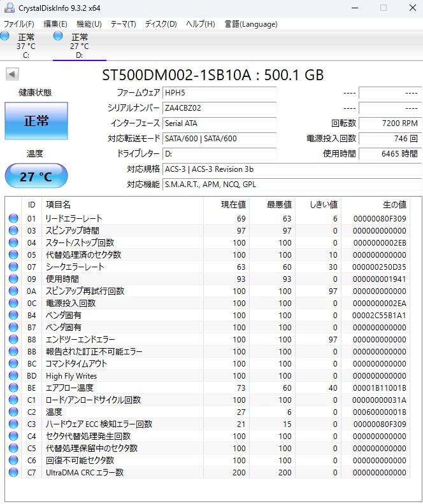Click status orb for ロード/アンロードサイクル回数 row
This screenshot has width=423, height=504.
tap(13, 400)
